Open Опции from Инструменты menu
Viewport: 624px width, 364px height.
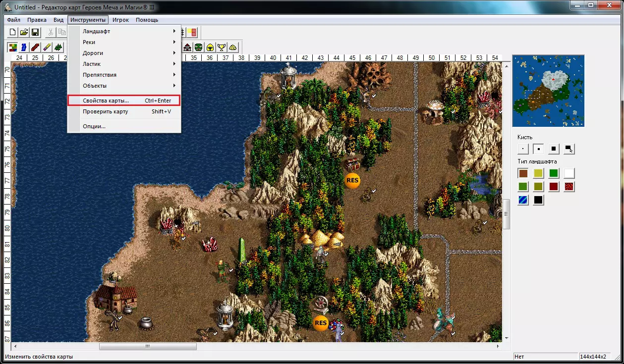(x=124, y=126)
